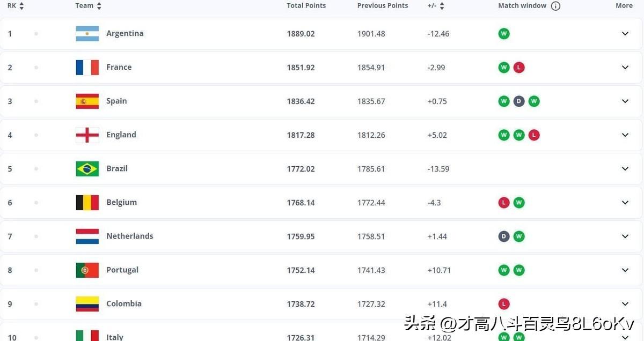Viewport: 644px width, 341px height.
Task: Sort by +/- points change
Action: (436, 6)
